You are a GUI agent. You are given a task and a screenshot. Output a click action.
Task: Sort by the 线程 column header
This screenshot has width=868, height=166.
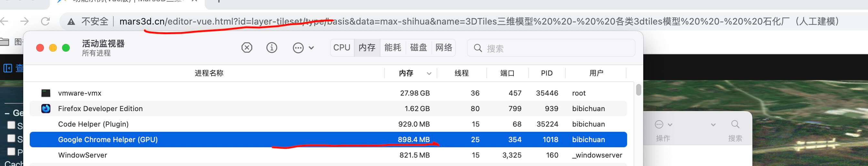click(461, 73)
